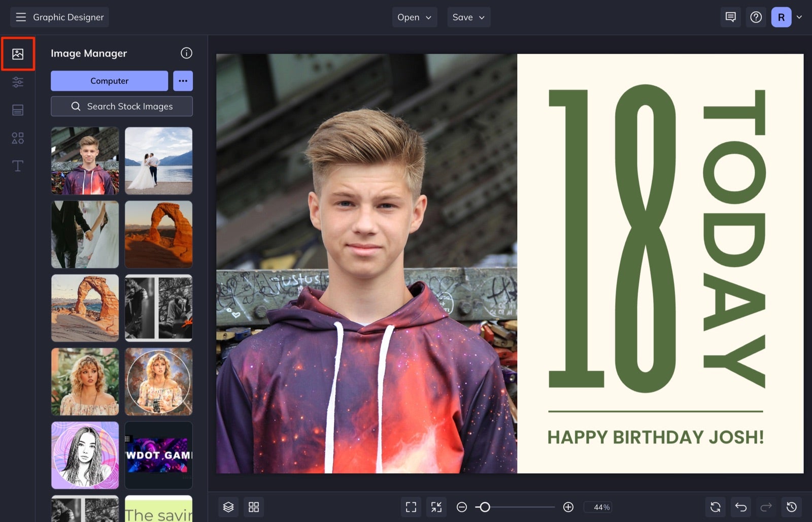
Task: Click the undo arrow icon
Action: pyautogui.click(x=741, y=507)
